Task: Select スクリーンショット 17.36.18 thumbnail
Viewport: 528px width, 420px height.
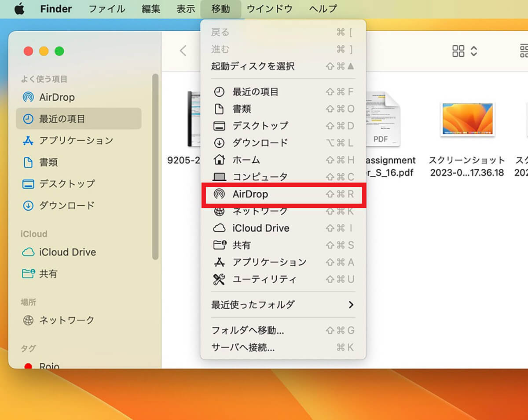Action: (467, 119)
